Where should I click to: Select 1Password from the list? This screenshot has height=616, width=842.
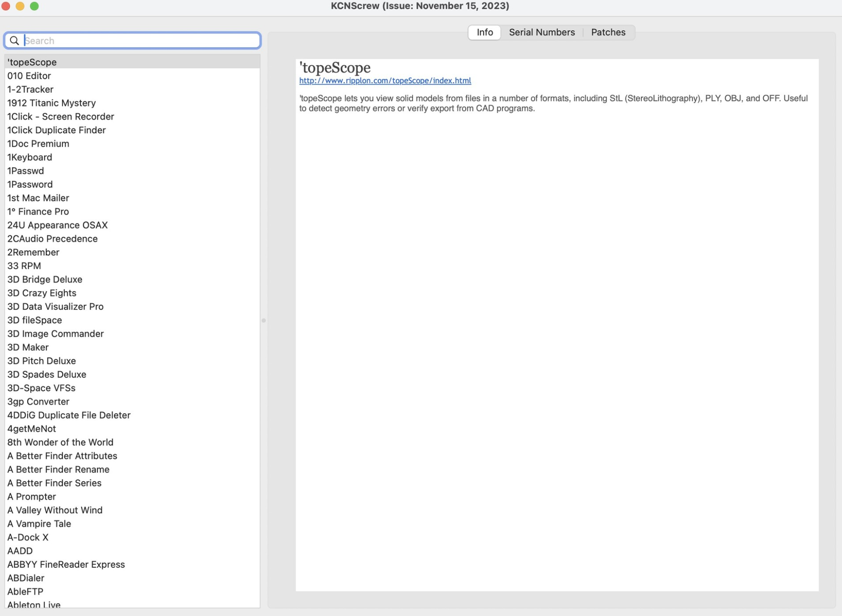[x=29, y=184]
